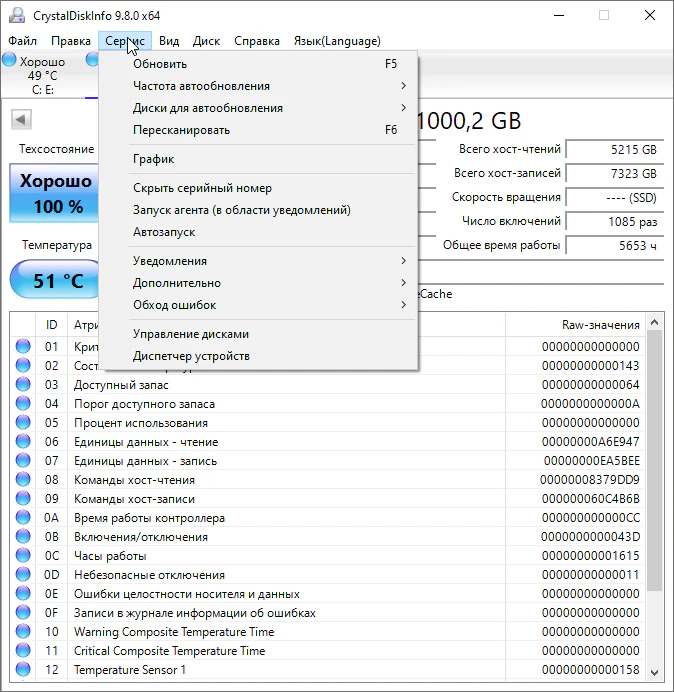Click the vertical scrollbar down arrow
674x692 pixels.
point(655,672)
